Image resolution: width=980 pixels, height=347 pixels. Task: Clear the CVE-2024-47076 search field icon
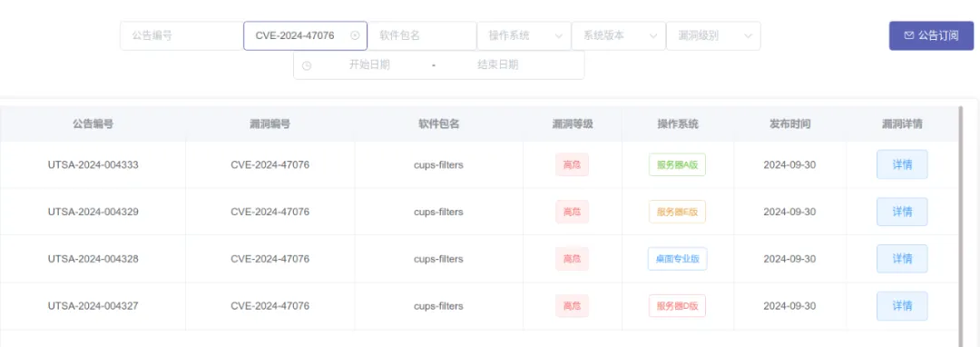pyautogui.click(x=355, y=35)
